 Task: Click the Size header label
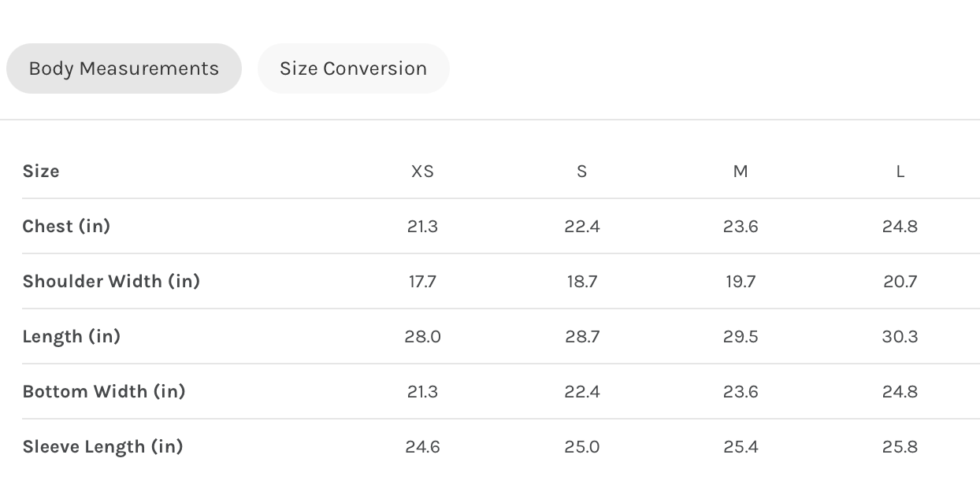click(x=41, y=172)
